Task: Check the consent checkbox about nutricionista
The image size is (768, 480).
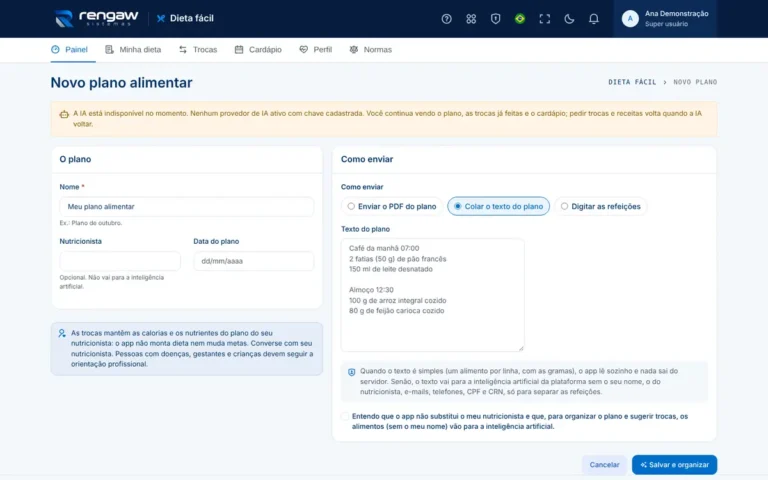Action: (x=345, y=416)
